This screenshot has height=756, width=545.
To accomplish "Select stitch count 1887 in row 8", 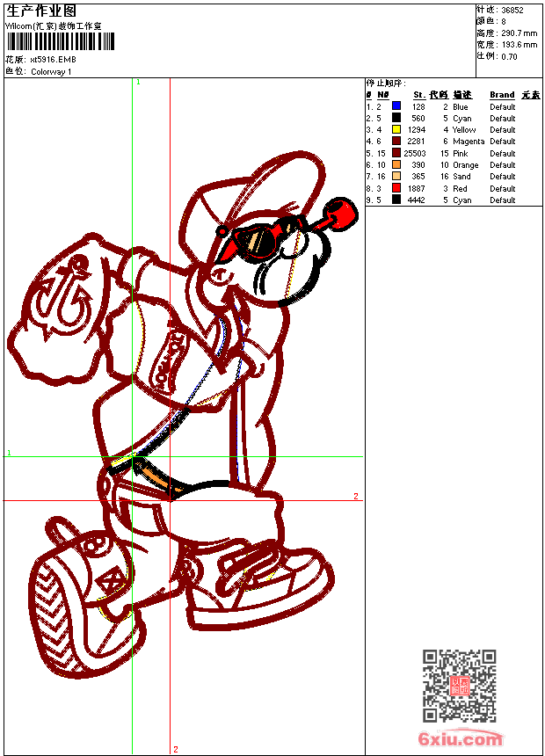I will coord(417,189).
